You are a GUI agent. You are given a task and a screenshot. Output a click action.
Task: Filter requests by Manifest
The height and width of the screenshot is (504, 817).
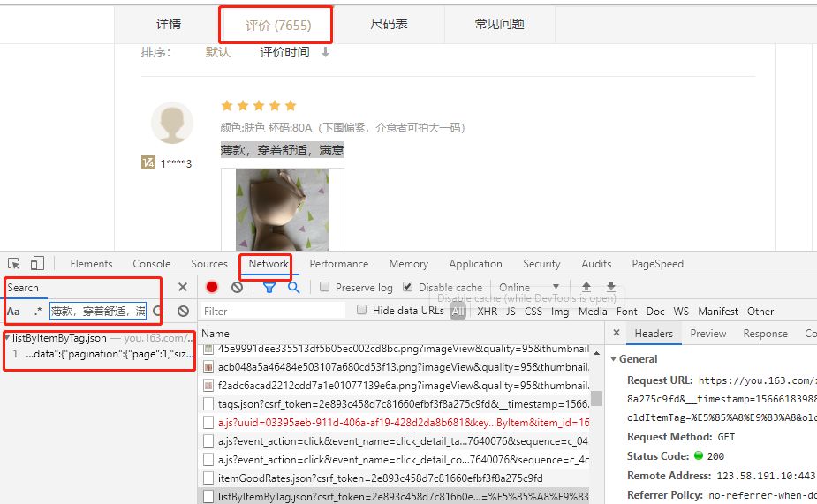(x=718, y=312)
